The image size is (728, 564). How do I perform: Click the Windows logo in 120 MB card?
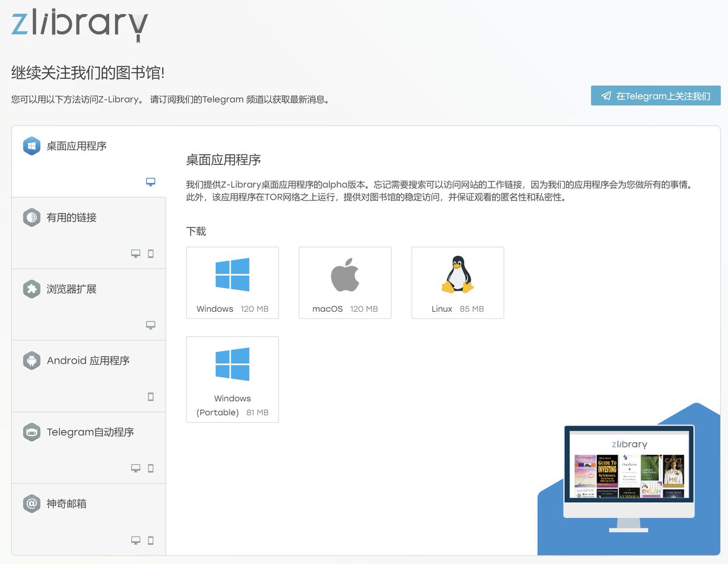click(232, 275)
